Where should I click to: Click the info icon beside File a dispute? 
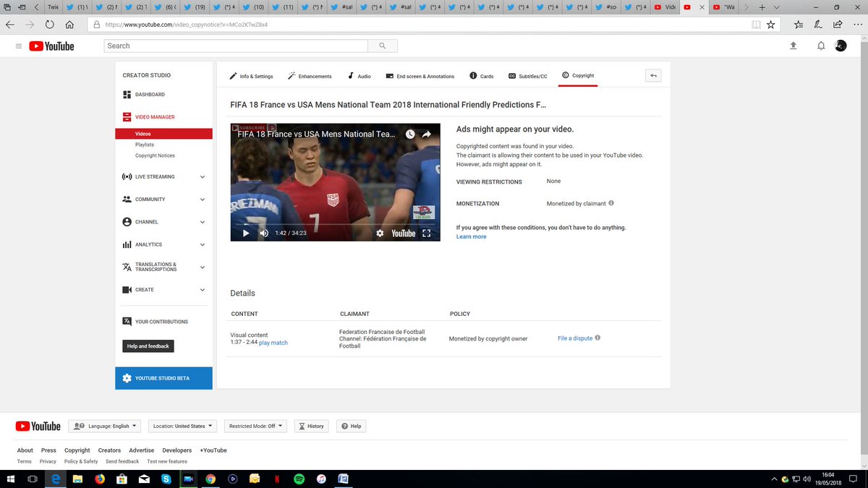coord(597,338)
